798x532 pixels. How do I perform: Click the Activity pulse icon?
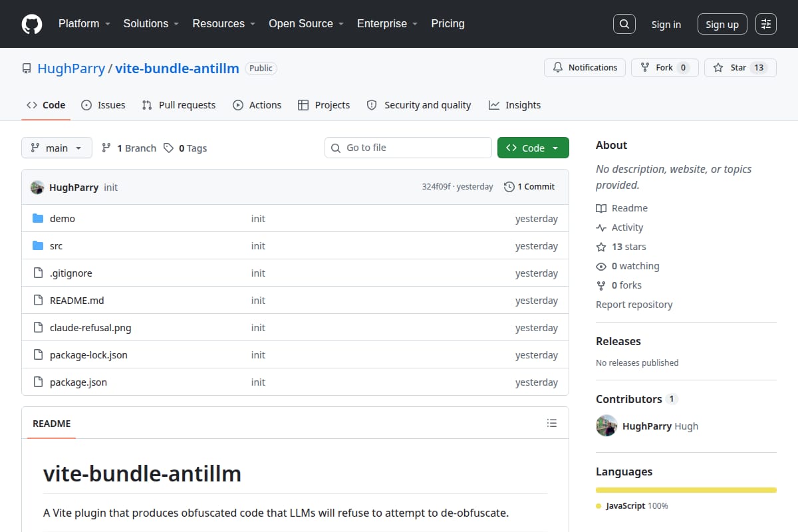(x=601, y=227)
